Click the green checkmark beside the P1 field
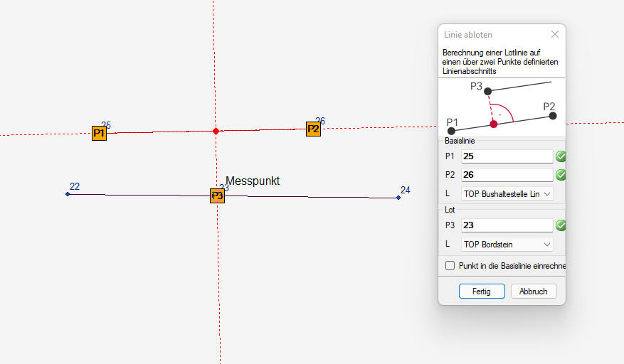The width and height of the screenshot is (624, 364). (x=561, y=156)
